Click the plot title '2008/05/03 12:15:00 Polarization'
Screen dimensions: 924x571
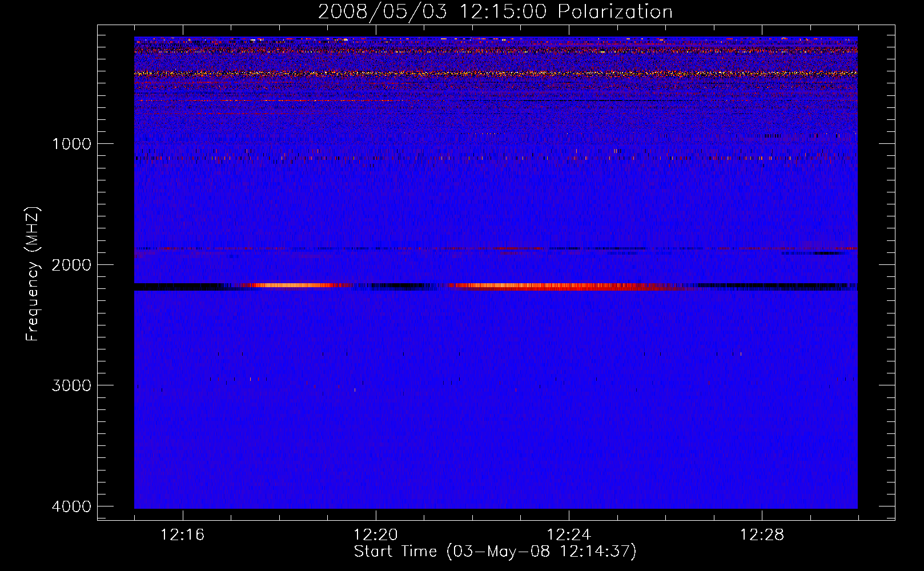(x=495, y=11)
